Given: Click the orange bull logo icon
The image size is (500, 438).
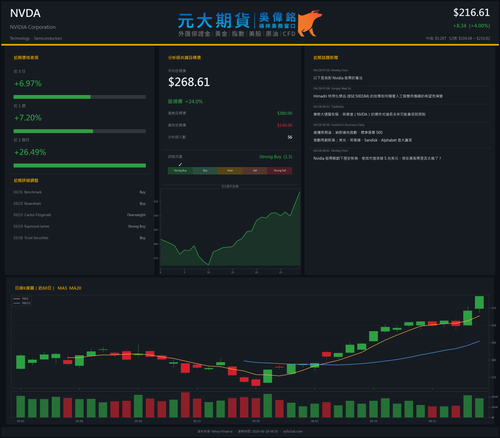Looking at the screenshot, I should (310, 23).
